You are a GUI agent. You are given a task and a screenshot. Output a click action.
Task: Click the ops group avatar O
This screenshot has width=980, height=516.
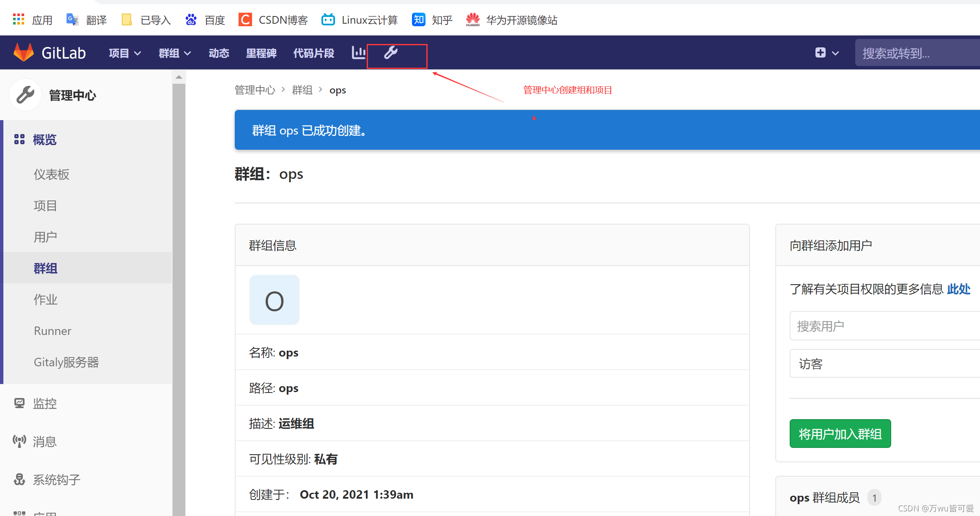(x=275, y=300)
